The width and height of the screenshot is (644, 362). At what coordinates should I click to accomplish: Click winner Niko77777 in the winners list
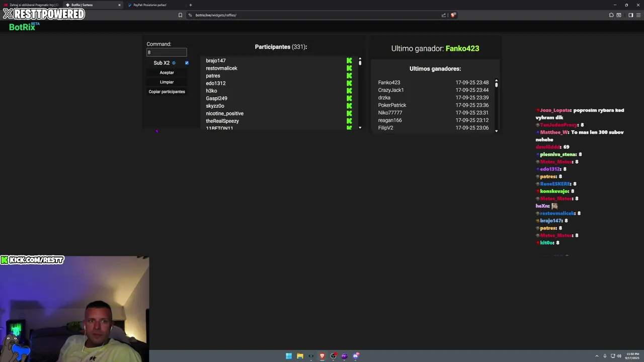pos(390,113)
